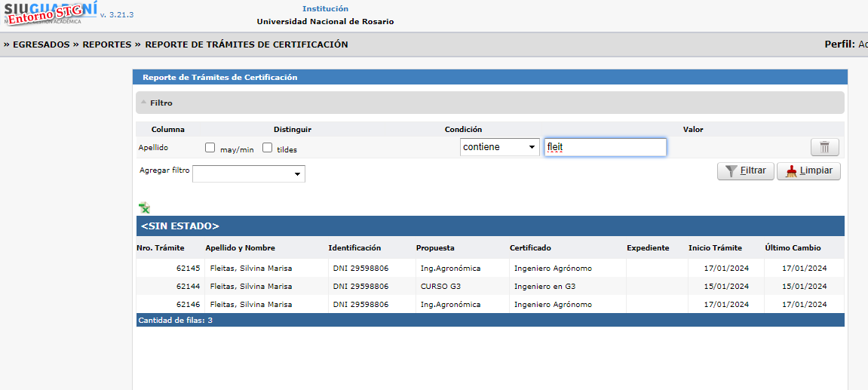Click the Limpiar button
Screen dimensions: 868x390
pyautogui.click(x=808, y=171)
